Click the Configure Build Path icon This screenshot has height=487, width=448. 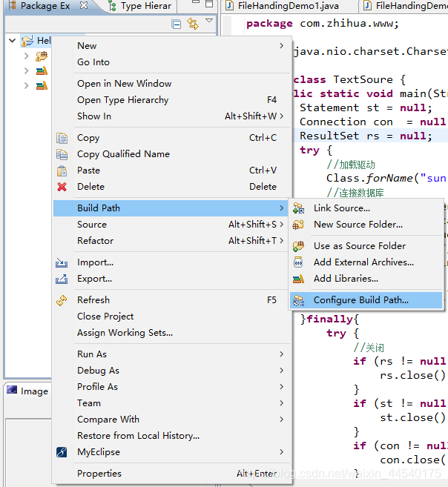pyautogui.click(x=299, y=301)
